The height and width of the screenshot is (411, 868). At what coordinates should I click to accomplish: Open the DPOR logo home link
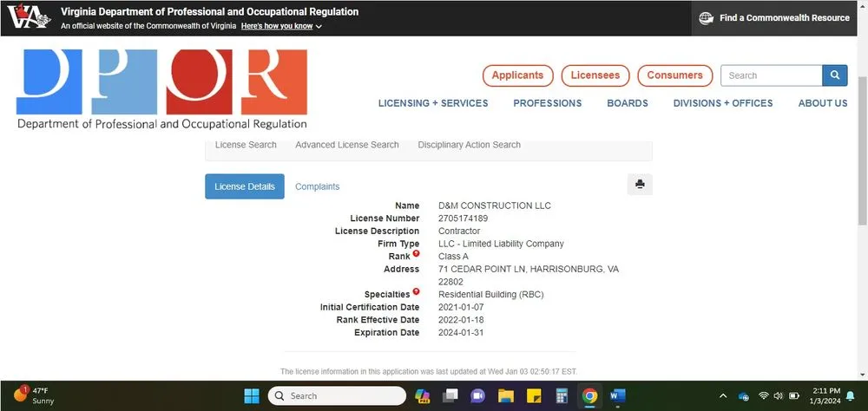(x=161, y=88)
